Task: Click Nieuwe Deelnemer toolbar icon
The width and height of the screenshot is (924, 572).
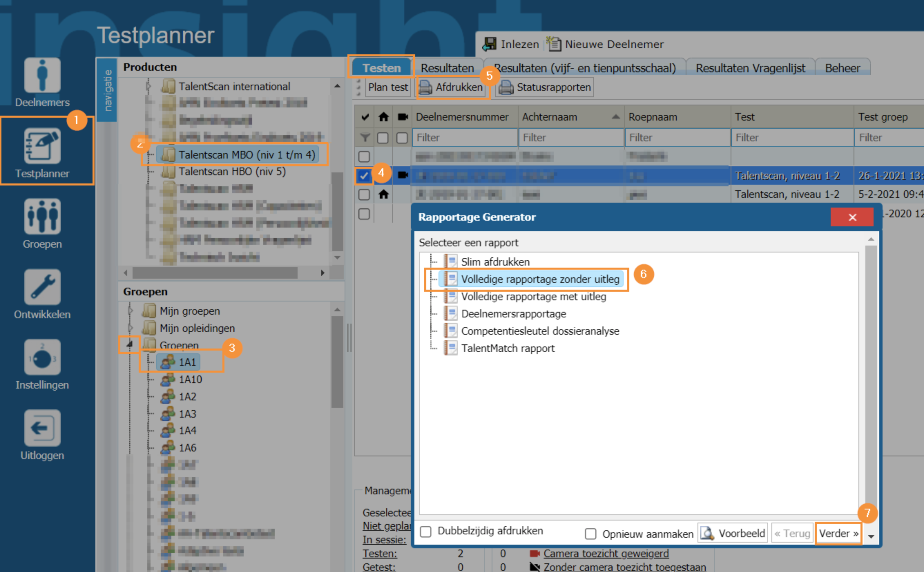Action: coord(554,44)
